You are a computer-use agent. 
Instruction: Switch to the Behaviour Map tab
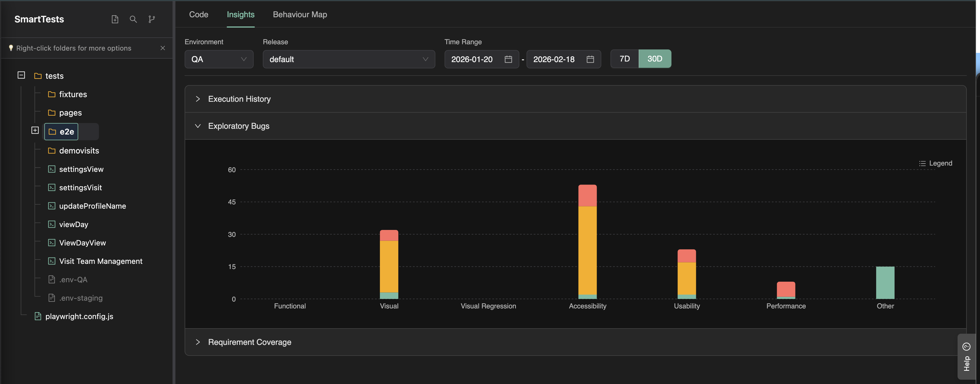[x=300, y=14]
